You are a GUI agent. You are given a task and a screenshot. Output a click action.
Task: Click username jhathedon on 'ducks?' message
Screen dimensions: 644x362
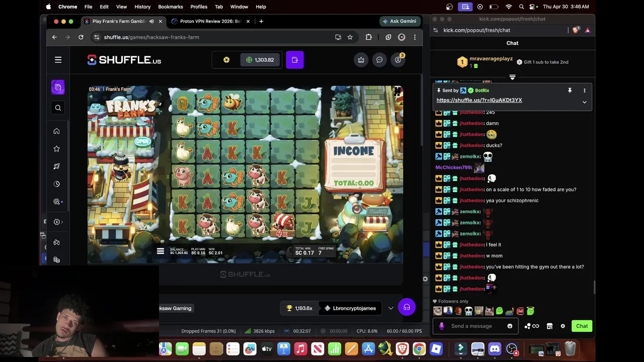[472, 145]
